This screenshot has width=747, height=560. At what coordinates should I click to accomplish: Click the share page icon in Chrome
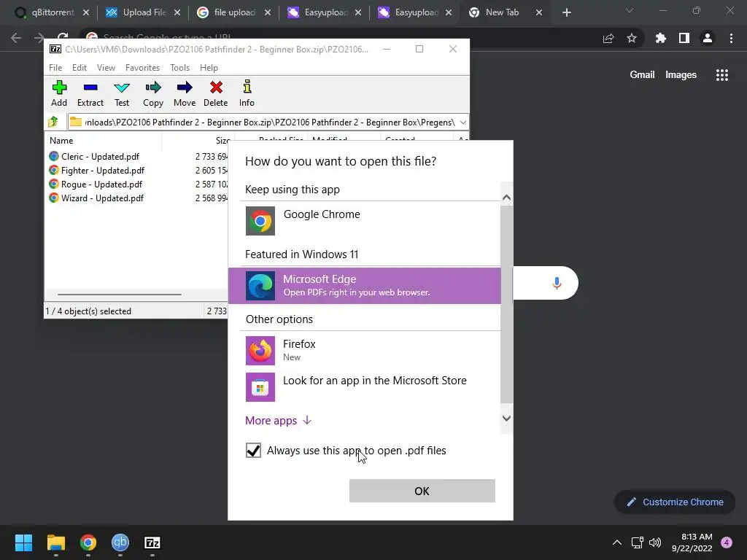[608, 38]
